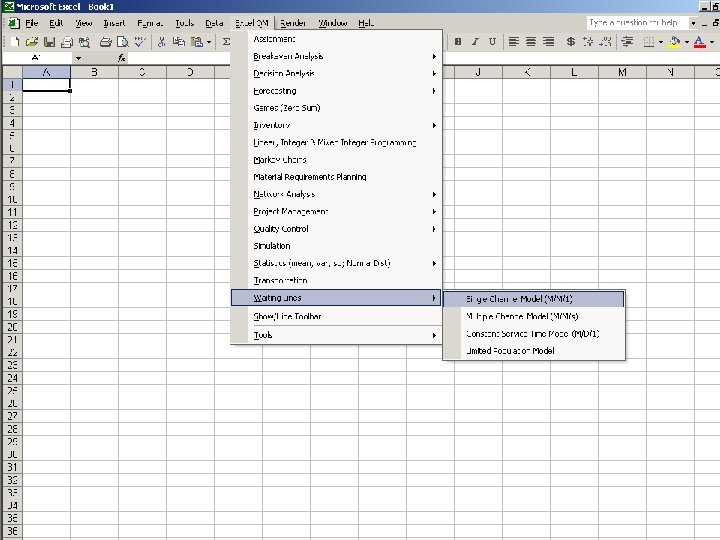Expand the Project Management submenu
Viewport: 720px width, 540px height.
[x=336, y=211]
